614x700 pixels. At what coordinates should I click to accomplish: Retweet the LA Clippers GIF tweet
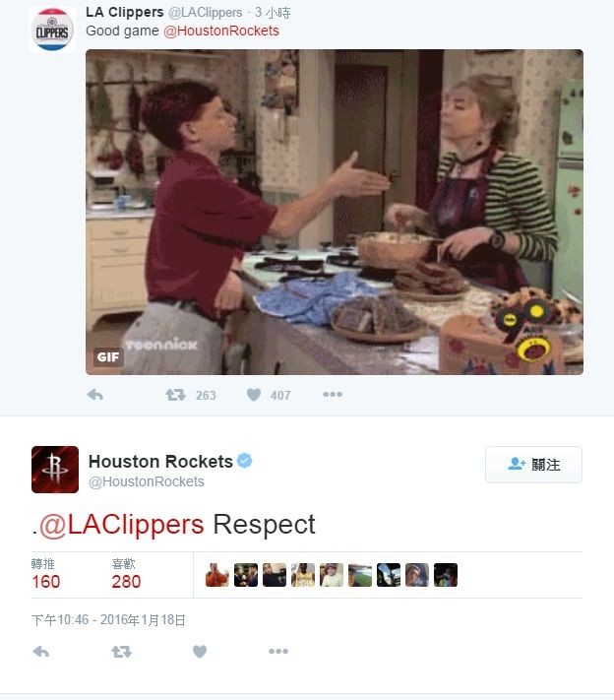click(x=176, y=395)
